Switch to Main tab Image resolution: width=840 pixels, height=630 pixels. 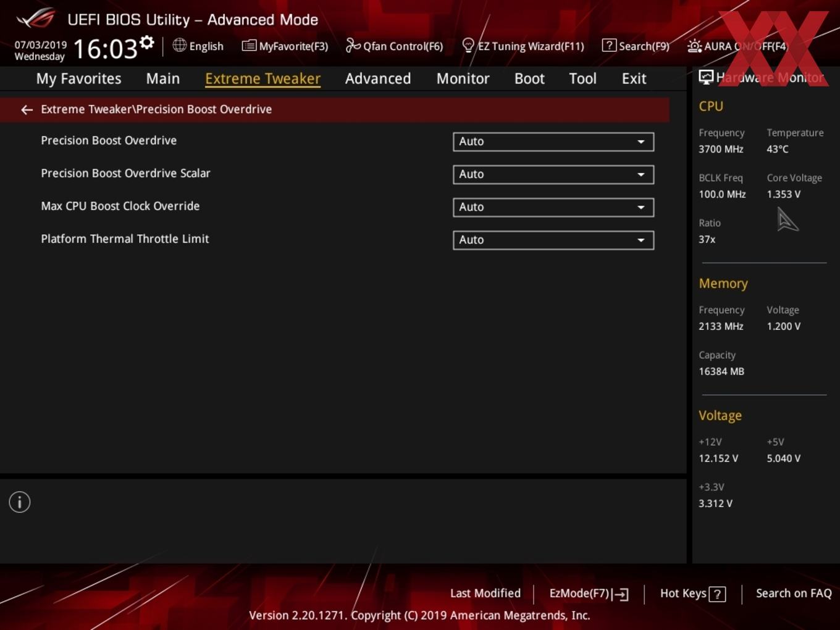[163, 78]
